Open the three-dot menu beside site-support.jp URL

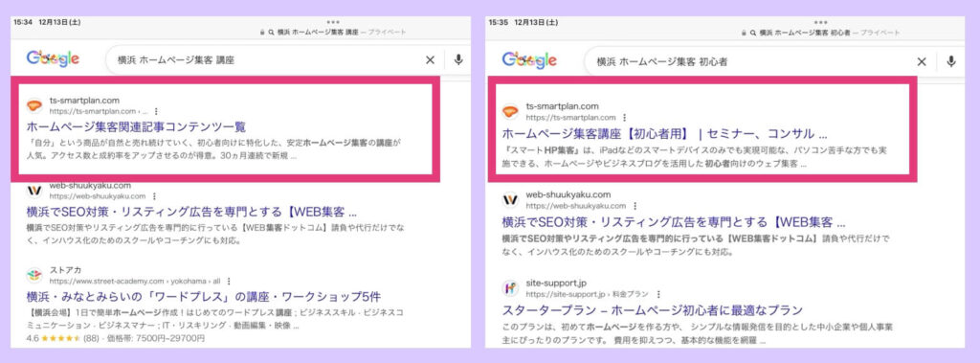tap(658, 293)
